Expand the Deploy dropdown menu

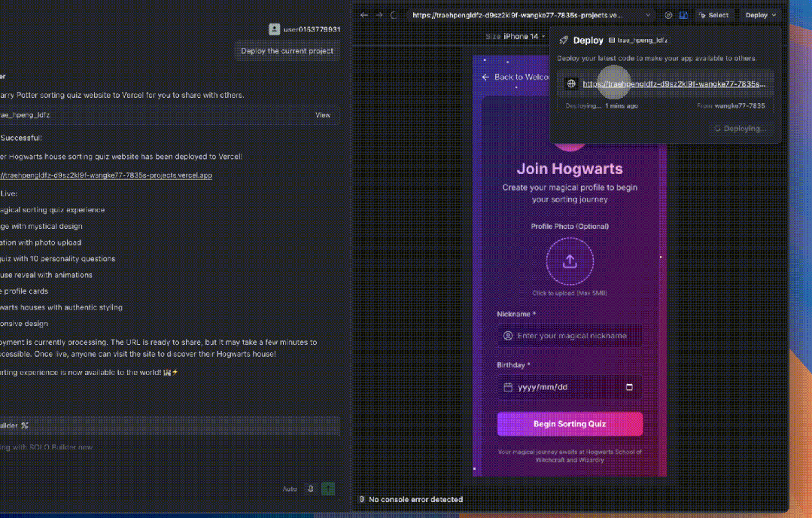pyautogui.click(x=761, y=15)
